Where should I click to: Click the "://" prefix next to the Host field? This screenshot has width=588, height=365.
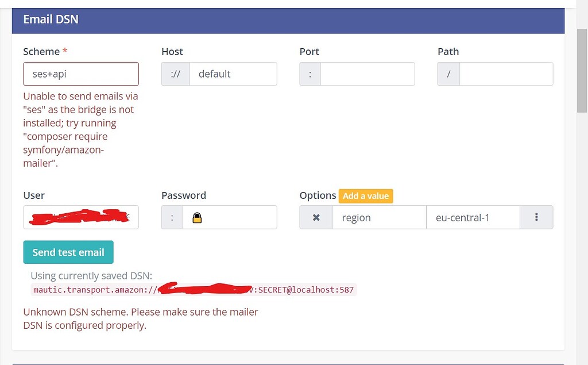pos(175,74)
